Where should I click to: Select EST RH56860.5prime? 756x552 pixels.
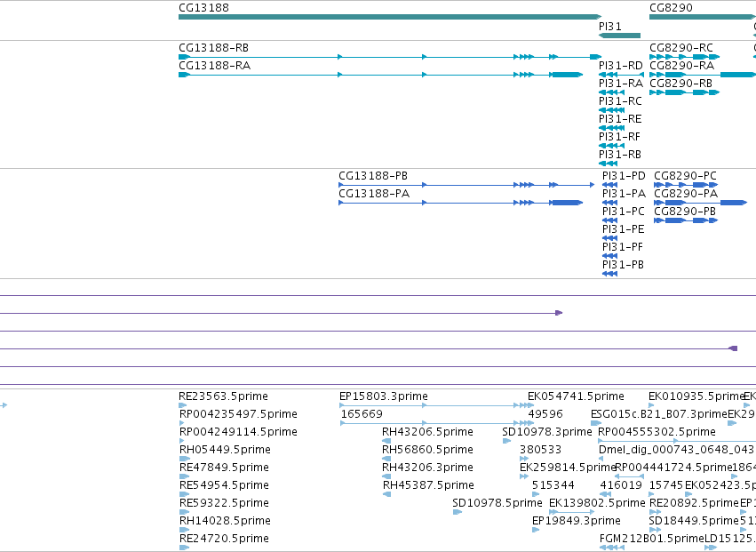(427, 450)
